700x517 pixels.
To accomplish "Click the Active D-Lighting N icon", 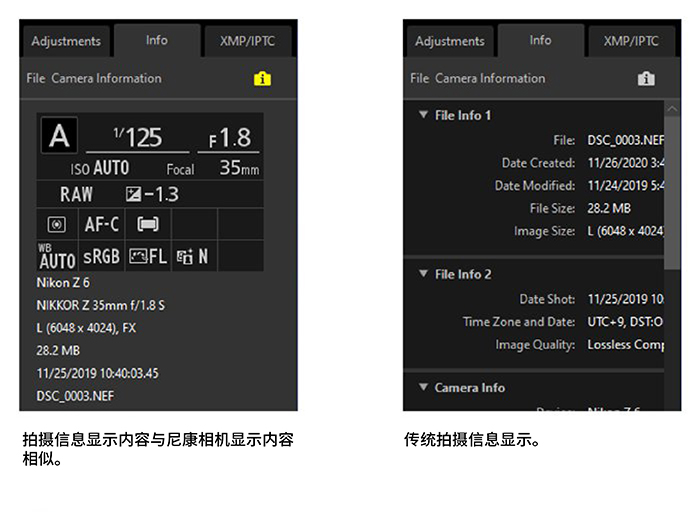I will tap(192, 256).
